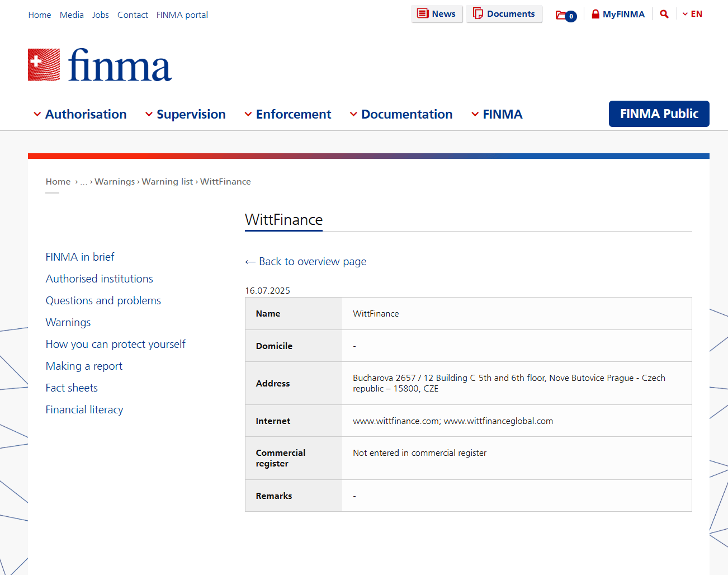
Task: Click the News list icon
Action: [423, 13]
